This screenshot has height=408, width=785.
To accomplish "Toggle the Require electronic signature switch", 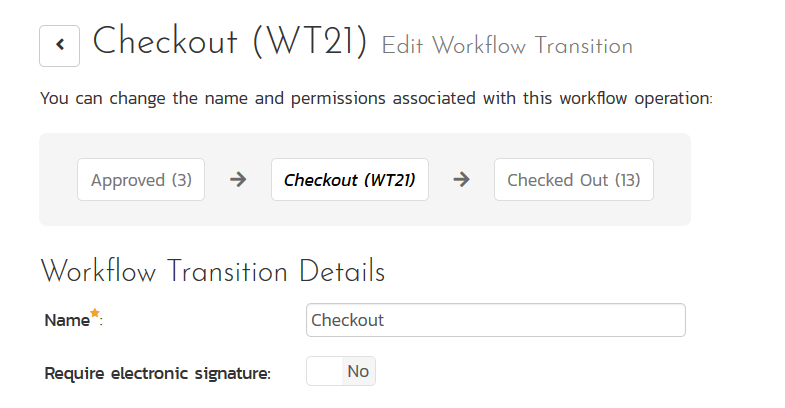I will (340, 372).
